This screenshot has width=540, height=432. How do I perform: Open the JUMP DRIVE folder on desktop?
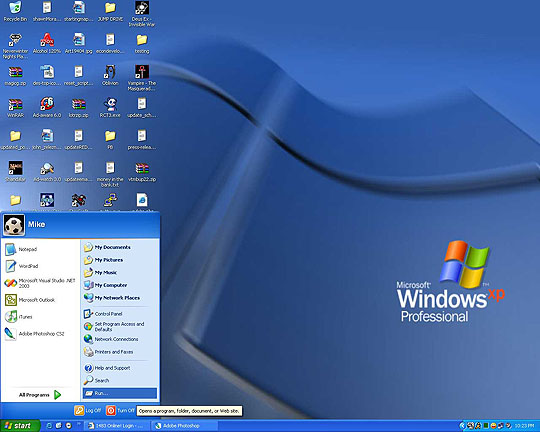click(110, 11)
